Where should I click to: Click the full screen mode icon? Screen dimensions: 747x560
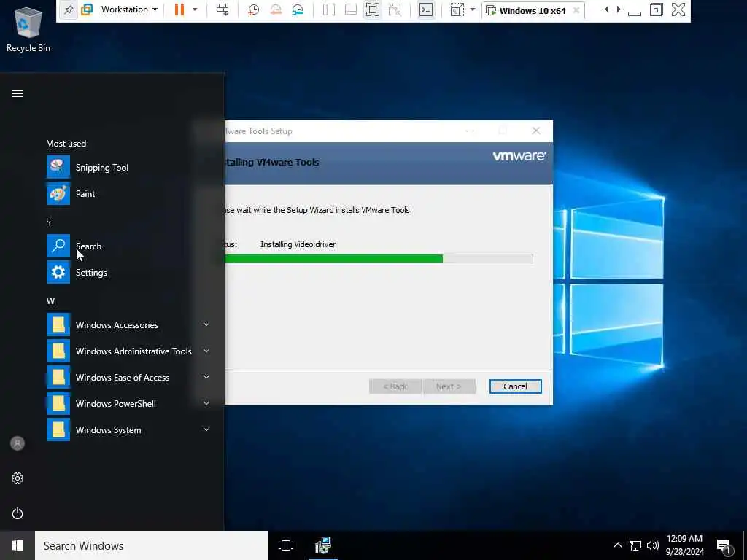click(373, 9)
